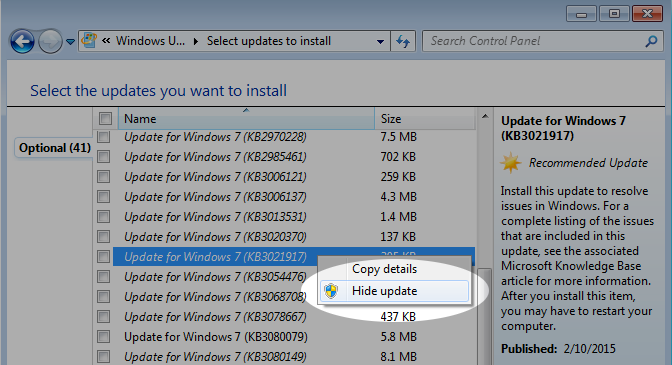Minimize the Windows Update window
672x365 pixels.
[x=581, y=14]
